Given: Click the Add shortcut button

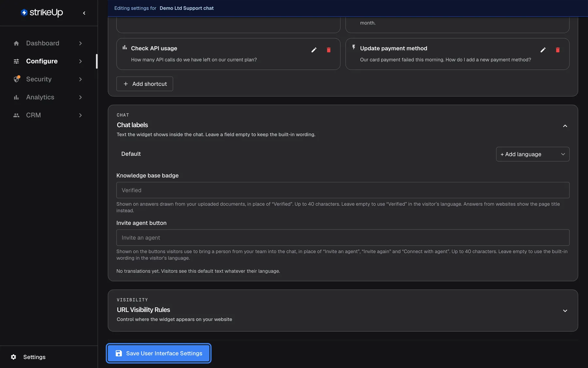Looking at the screenshot, I should (145, 84).
